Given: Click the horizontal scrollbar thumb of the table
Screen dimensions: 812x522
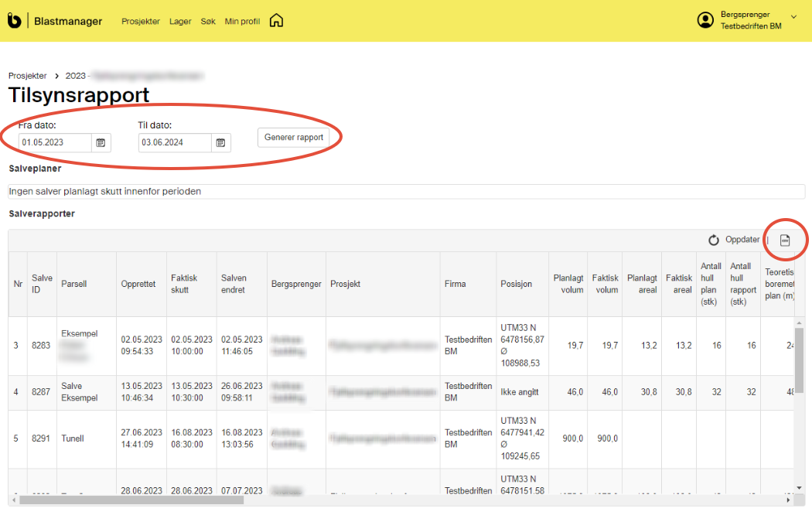Looking at the screenshot, I should click(x=131, y=500).
